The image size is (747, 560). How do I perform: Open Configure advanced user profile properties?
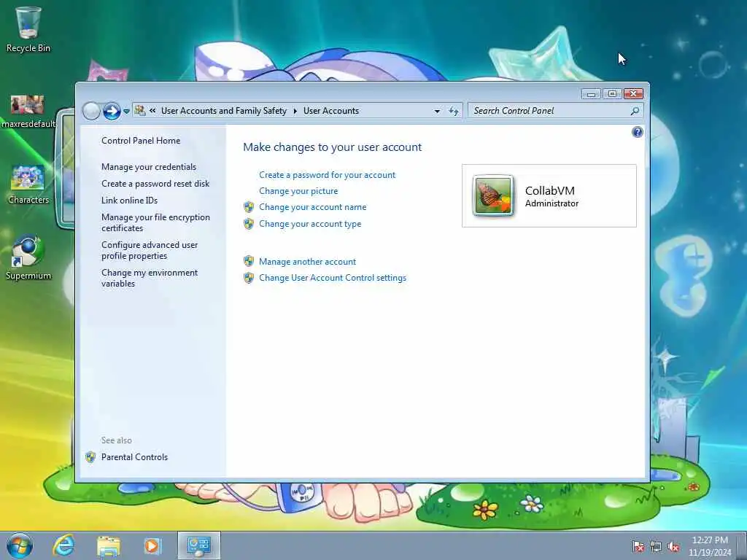[x=149, y=250]
